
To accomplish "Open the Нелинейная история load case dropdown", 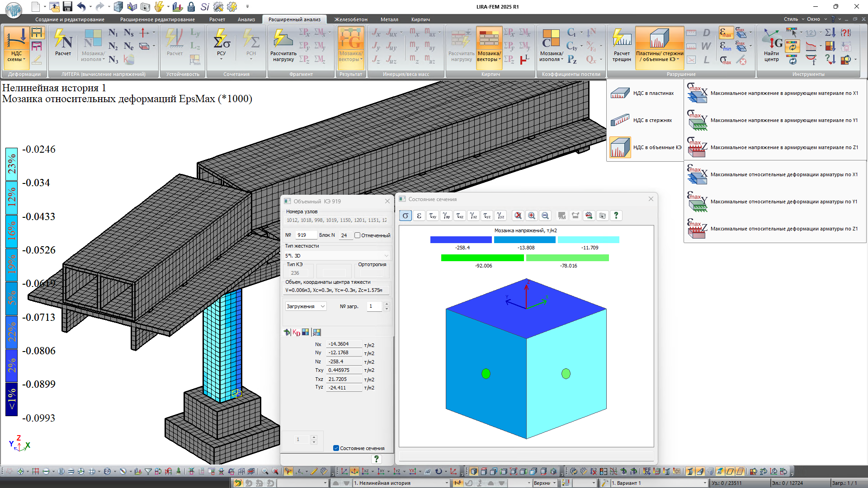I will point(446,483).
